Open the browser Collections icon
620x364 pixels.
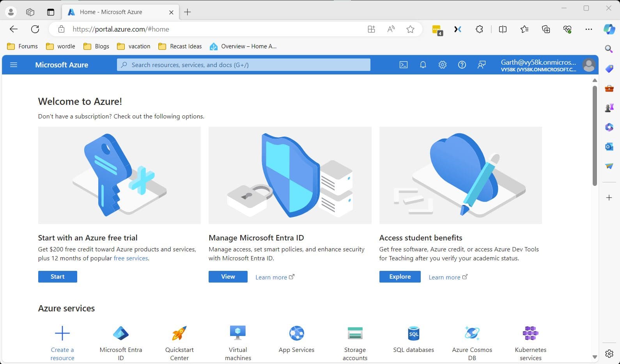tap(546, 29)
